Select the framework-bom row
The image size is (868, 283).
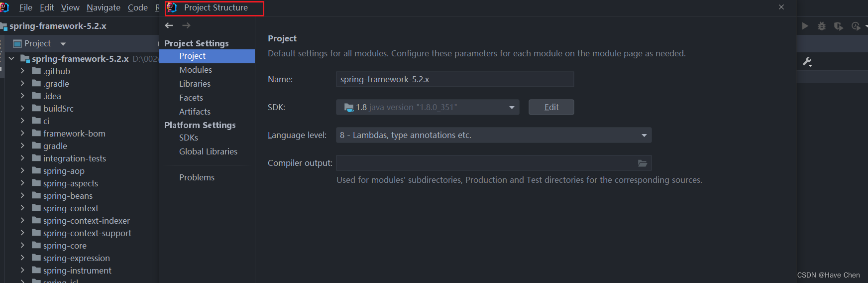(x=82, y=133)
